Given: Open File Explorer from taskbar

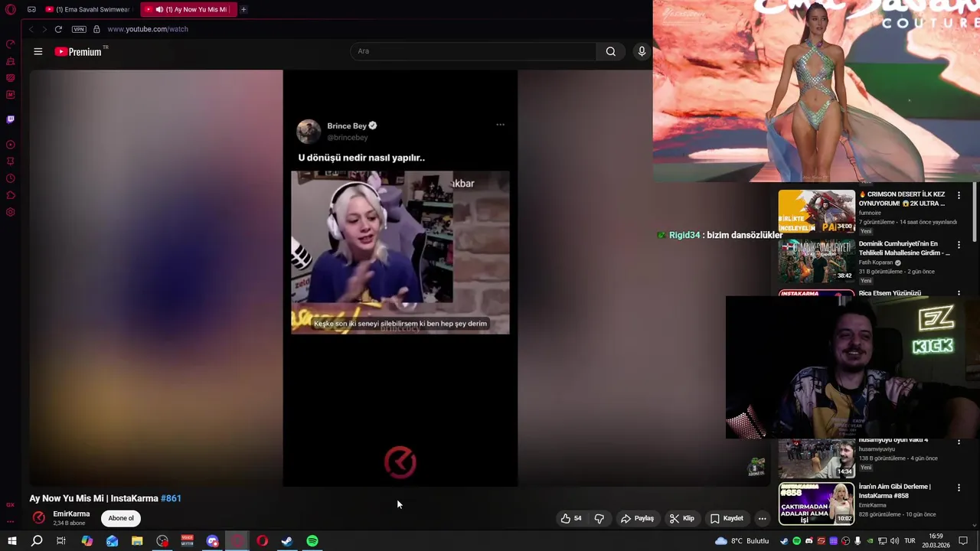Looking at the screenshot, I should tap(137, 541).
